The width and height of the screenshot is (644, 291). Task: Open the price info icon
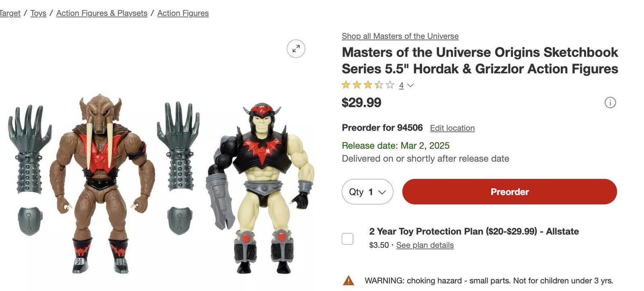[610, 103]
